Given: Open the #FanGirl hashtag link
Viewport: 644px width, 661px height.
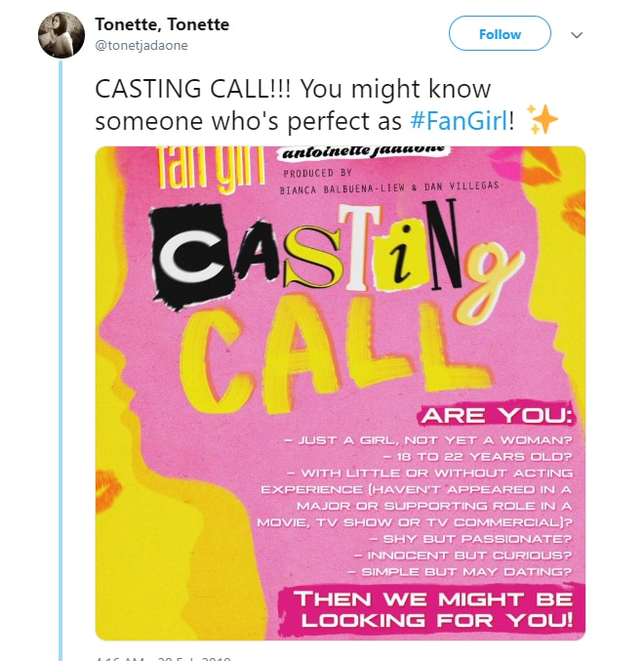Looking at the screenshot, I should pos(459,121).
